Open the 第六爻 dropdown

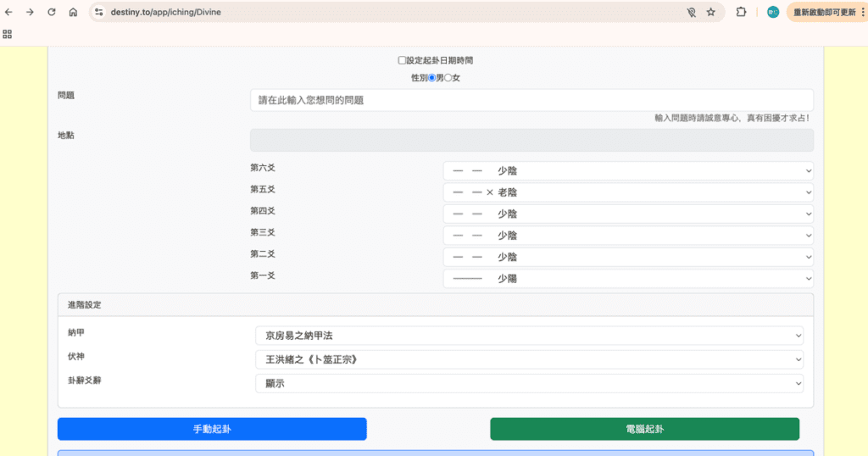pyautogui.click(x=627, y=171)
